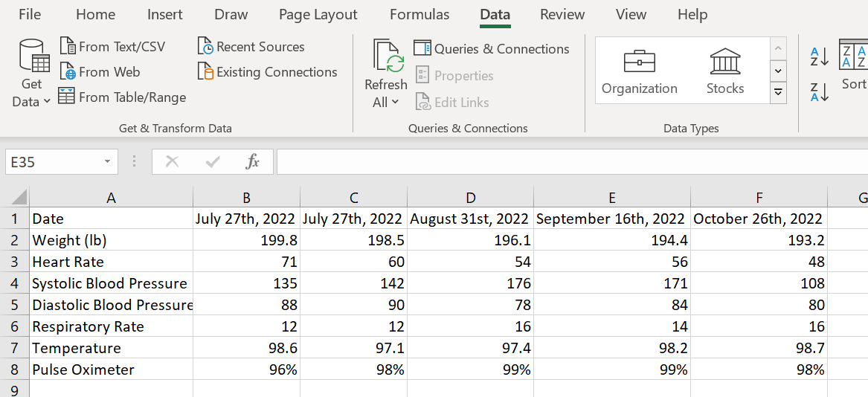Select the Data tab

click(495, 14)
